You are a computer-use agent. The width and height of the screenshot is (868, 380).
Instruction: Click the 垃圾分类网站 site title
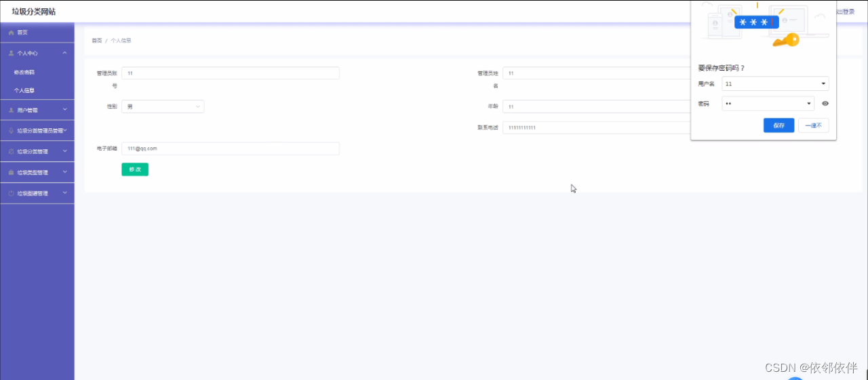(x=34, y=12)
